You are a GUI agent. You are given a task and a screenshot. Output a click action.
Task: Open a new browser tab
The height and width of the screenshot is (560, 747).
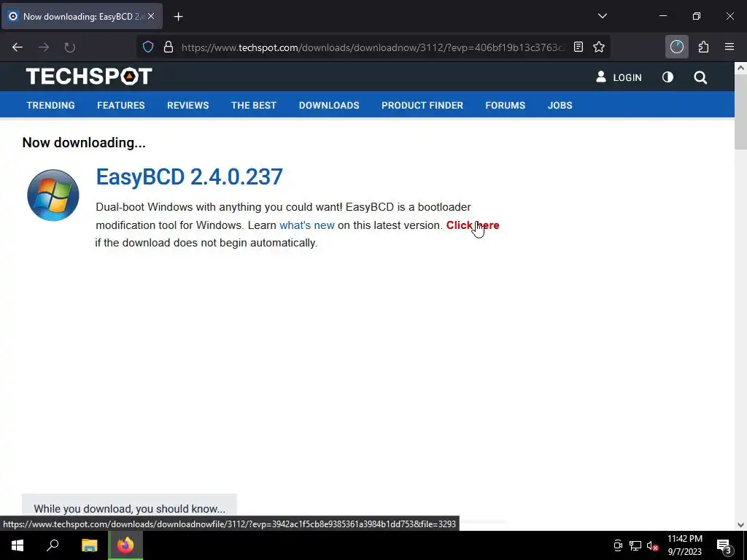178,17
